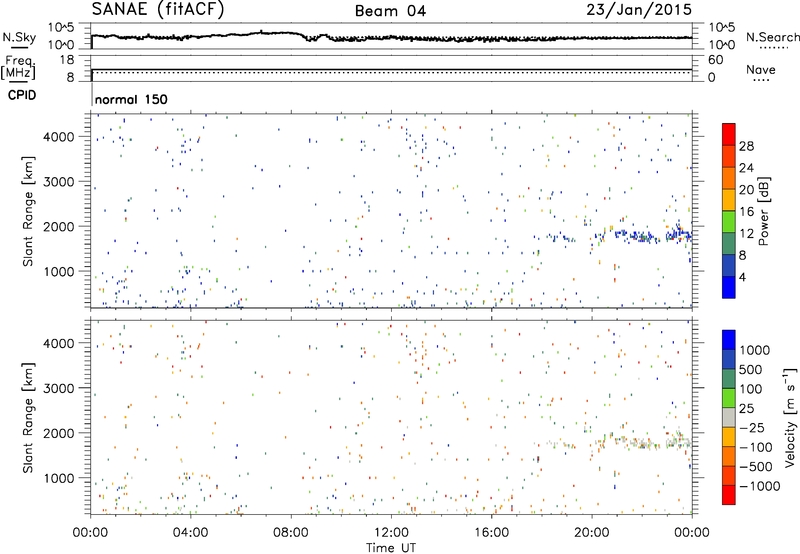Click the 60 tick label on Nave axis

pyautogui.click(x=716, y=60)
